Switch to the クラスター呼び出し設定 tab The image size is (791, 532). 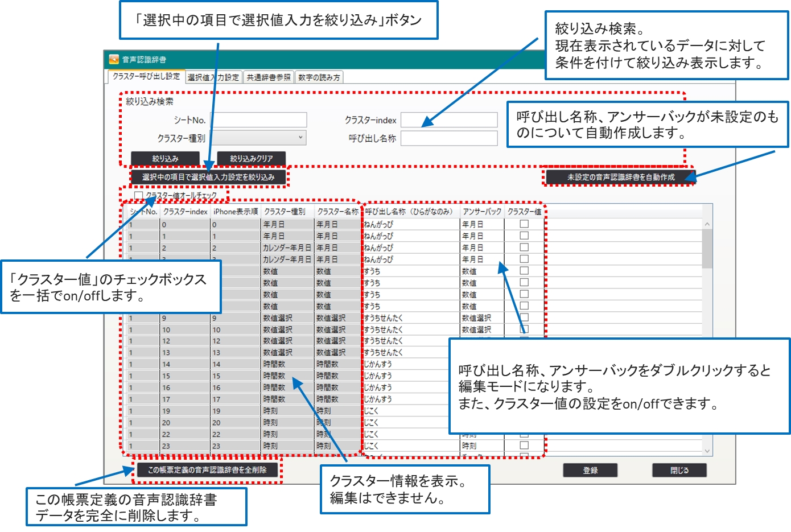(x=146, y=76)
